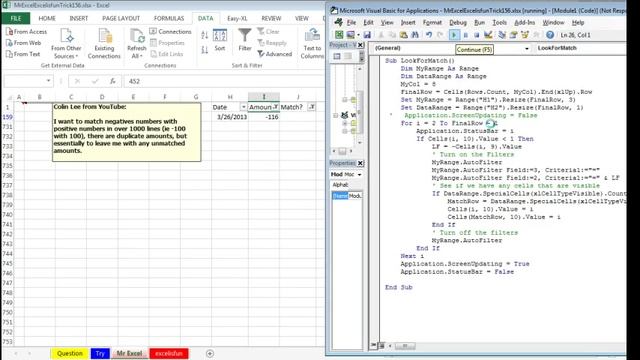Open the Name Box dropdown arrow
The width and height of the screenshot is (640, 360).
tap(49, 81)
